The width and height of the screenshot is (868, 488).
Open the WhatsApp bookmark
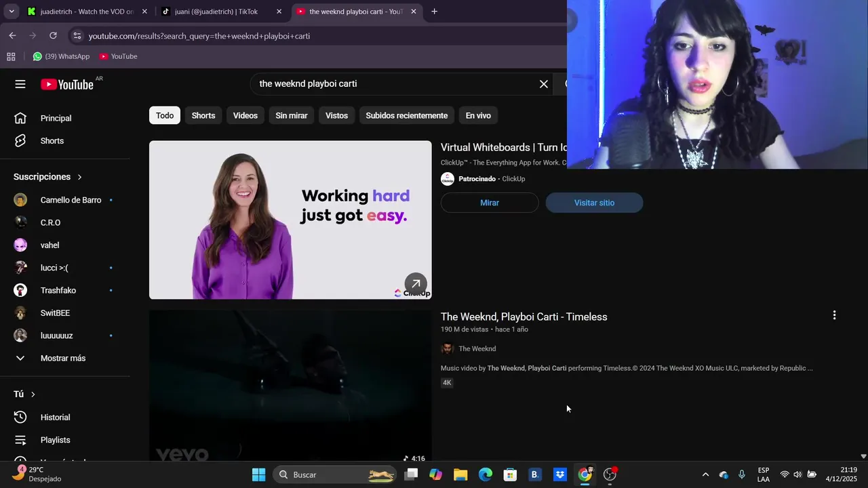(x=61, y=56)
